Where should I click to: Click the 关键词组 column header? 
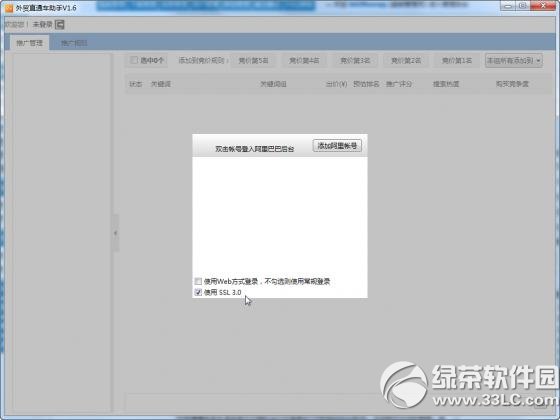[273, 84]
